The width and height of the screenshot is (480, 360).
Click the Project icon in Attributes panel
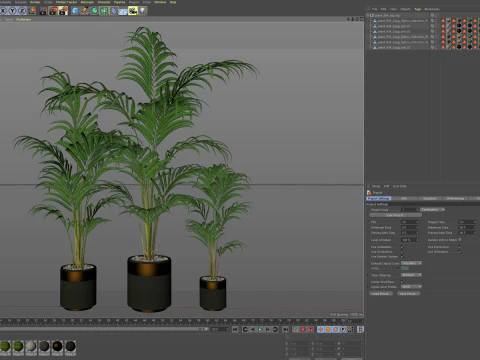click(x=369, y=193)
